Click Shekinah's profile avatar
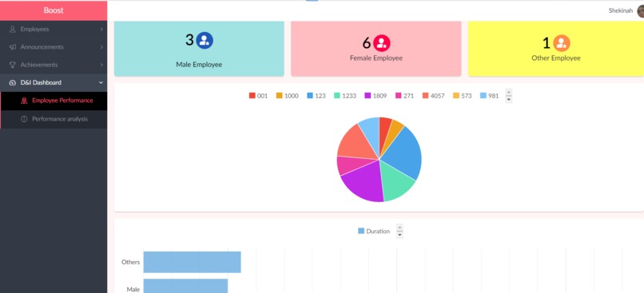The image size is (644, 293). click(x=640, y=11)
